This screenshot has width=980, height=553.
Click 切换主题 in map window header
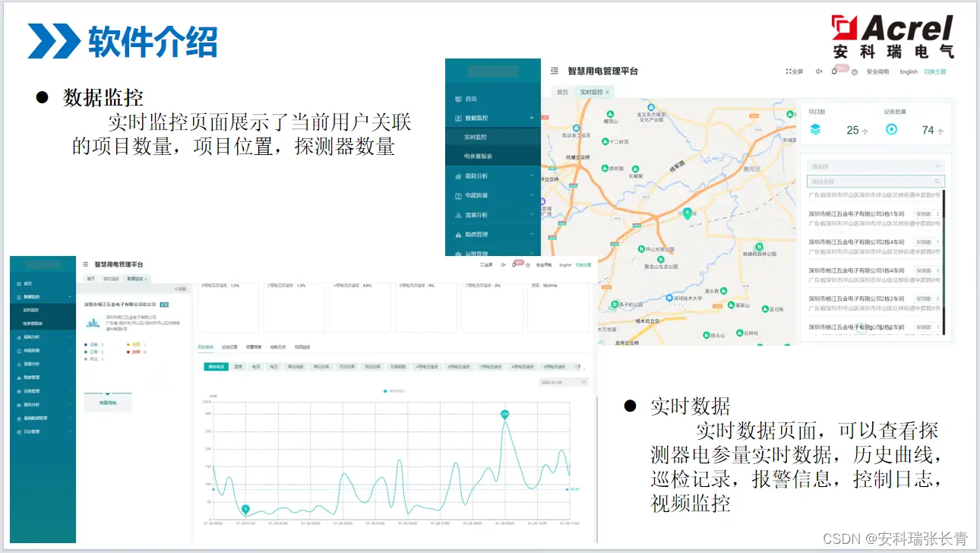point(935,71)
